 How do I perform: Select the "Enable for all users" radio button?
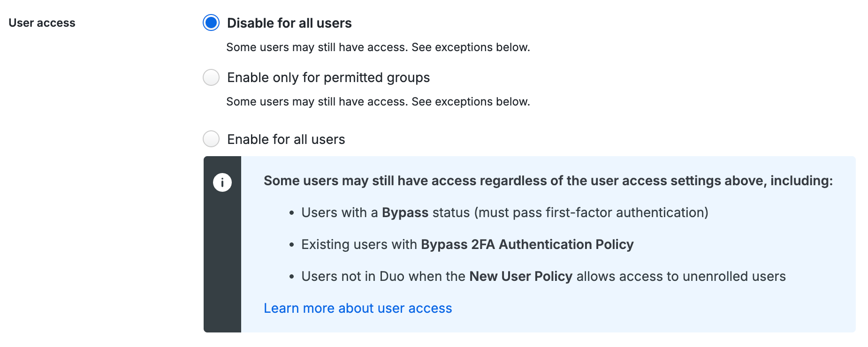tap(211, 139)
